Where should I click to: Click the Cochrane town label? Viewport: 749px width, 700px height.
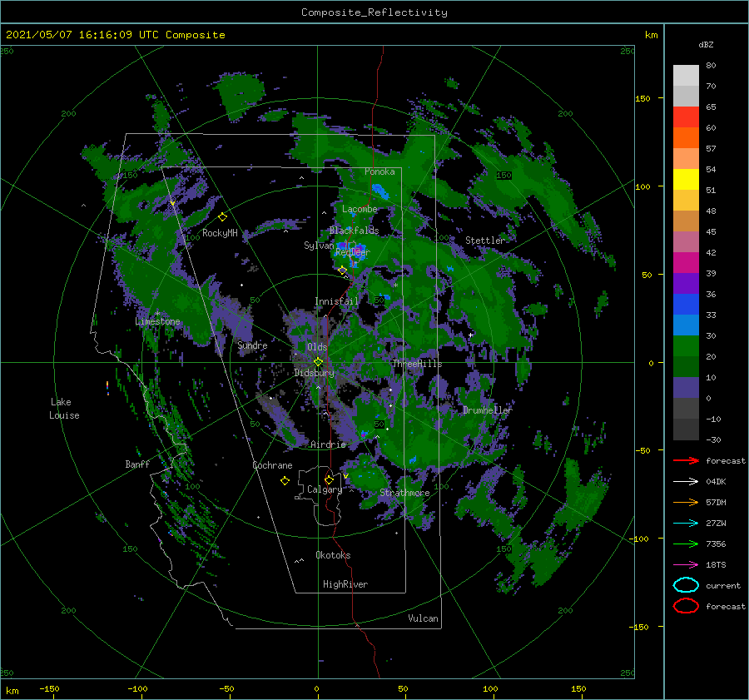(x=272, y=465)
